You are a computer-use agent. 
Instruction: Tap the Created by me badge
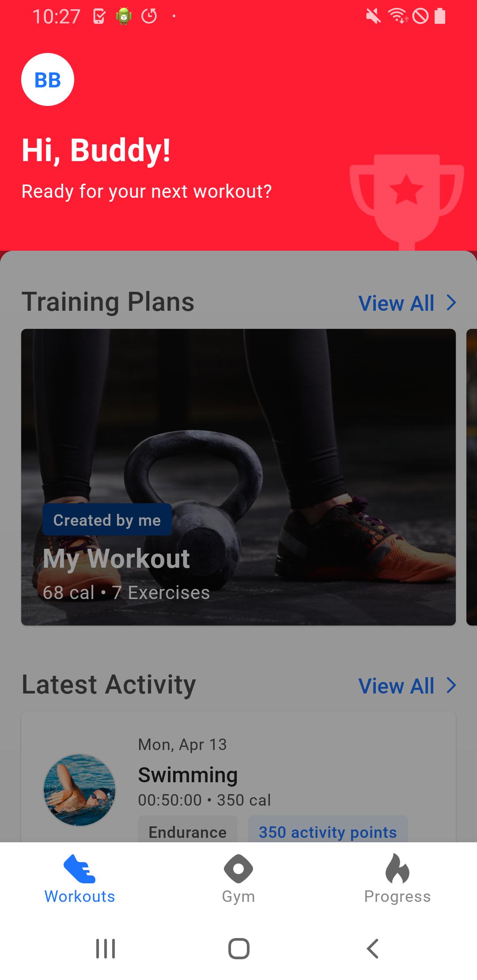pyautogui.click(x=107, y=520)
